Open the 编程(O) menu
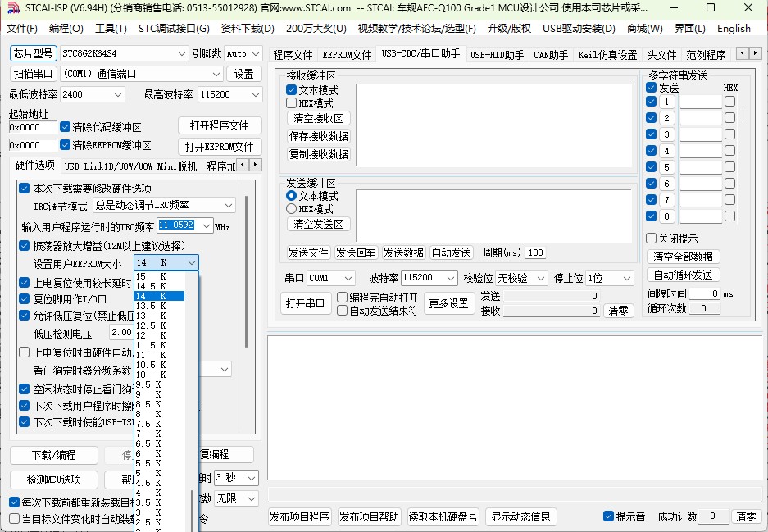This screenshot has width=768, height=532. pyautogui.click(x=66, y=29)
